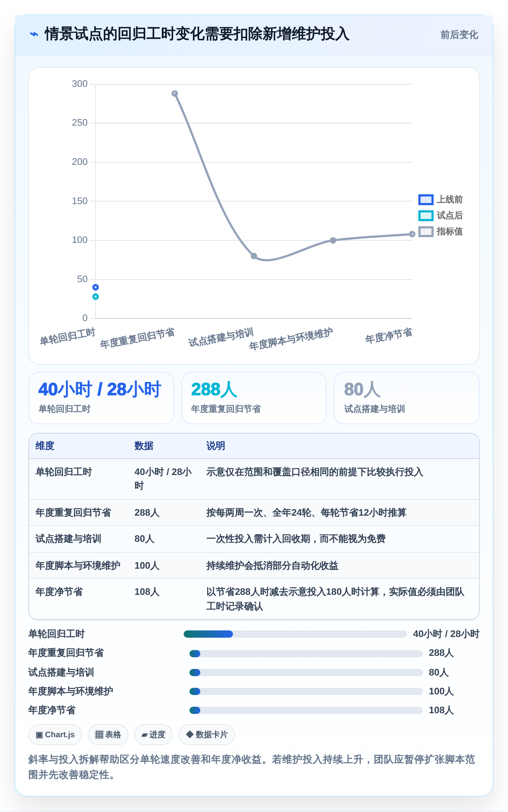
Task: Click the 108人 value in the table
Action: 147,592
